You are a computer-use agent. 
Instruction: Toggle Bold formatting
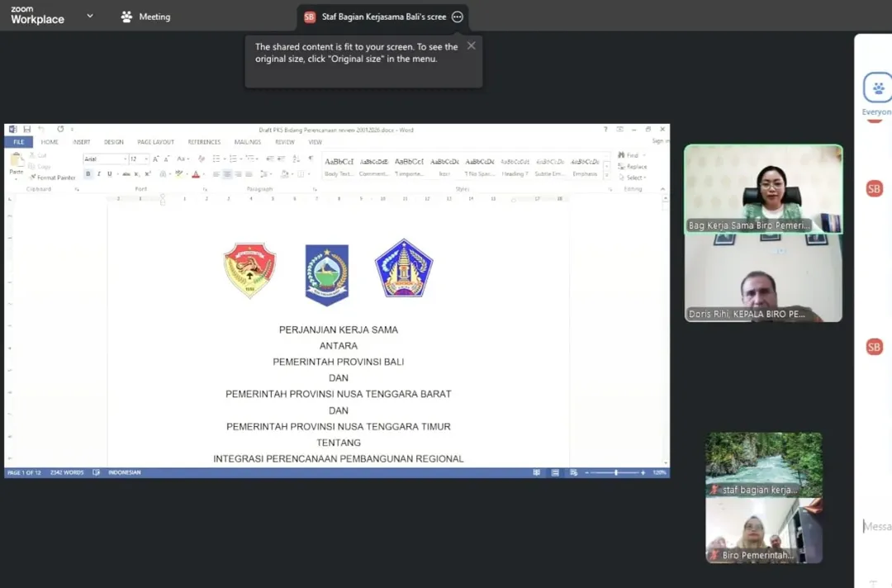tap(88, 174)
